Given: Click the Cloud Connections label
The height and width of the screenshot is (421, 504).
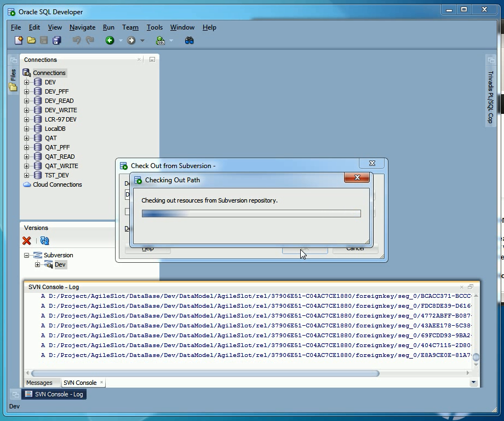Looking at the screenshot, I should pos(58,184).
